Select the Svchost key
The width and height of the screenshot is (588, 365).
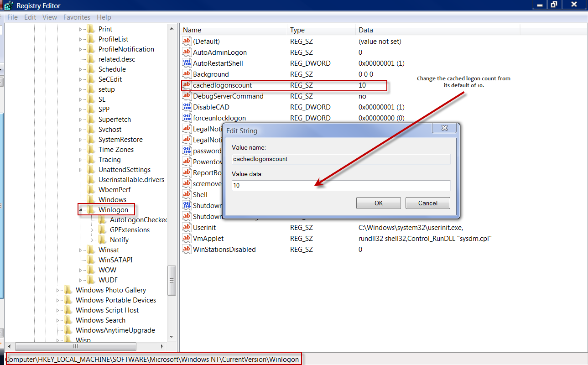pyautogui.click(x=110, y=130)
